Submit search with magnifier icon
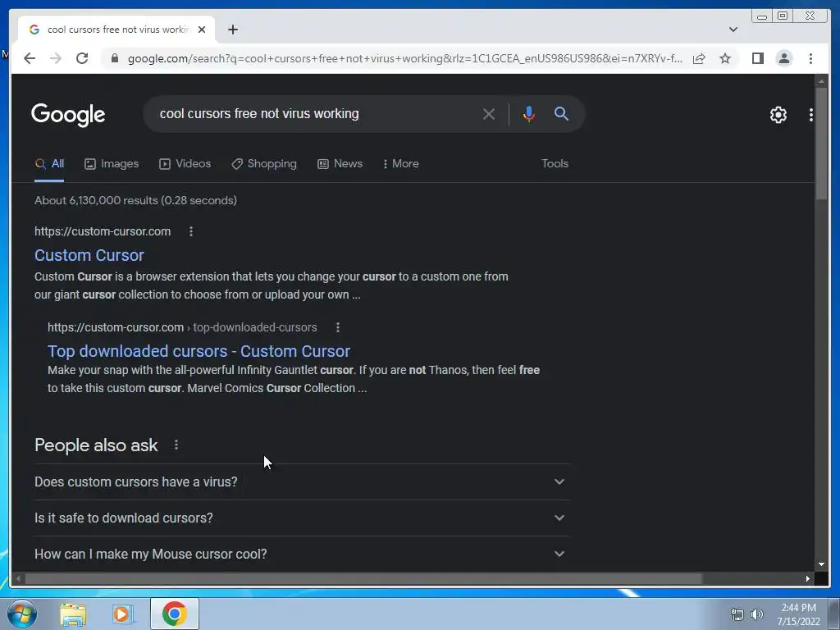The height and width of the screenshot is (630, 840). click(561, 113)
